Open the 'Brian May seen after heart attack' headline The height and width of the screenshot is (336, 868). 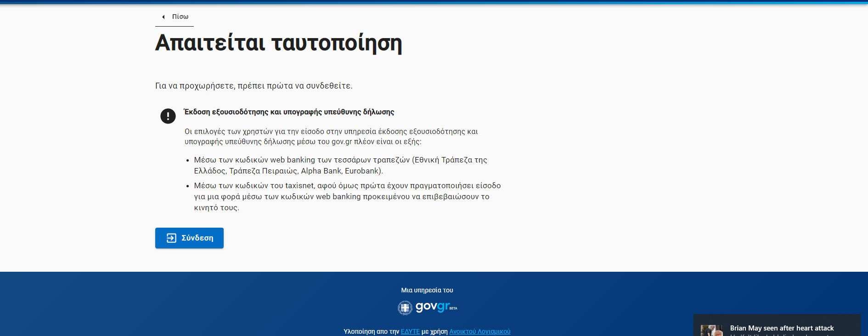tap(782, 328)
